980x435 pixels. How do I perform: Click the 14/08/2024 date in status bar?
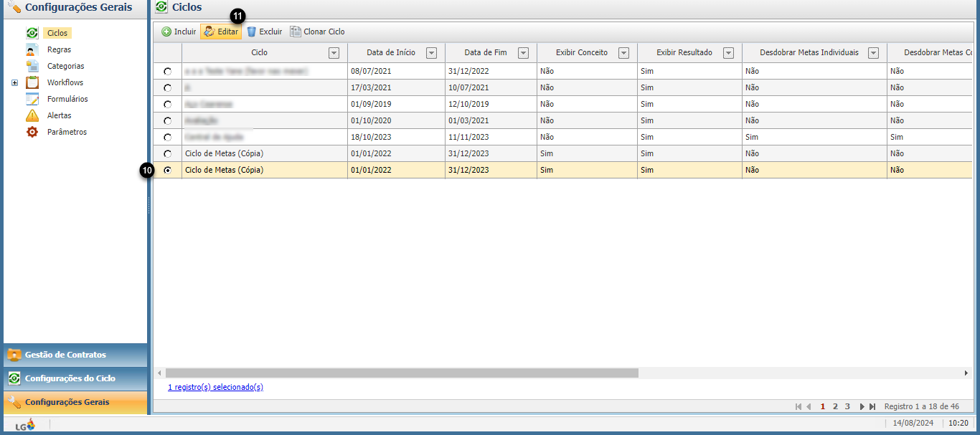[x=914, y=424]
